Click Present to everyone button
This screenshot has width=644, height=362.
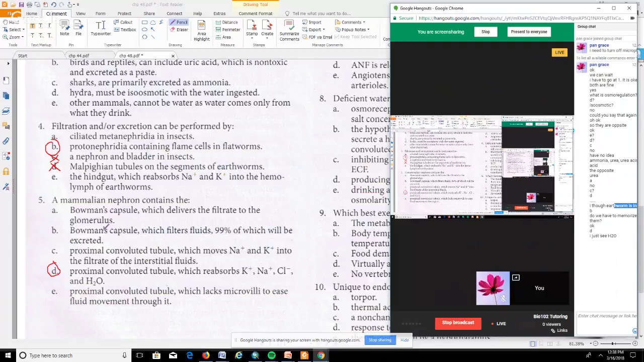pyautogui.click(x=529, y=32)
